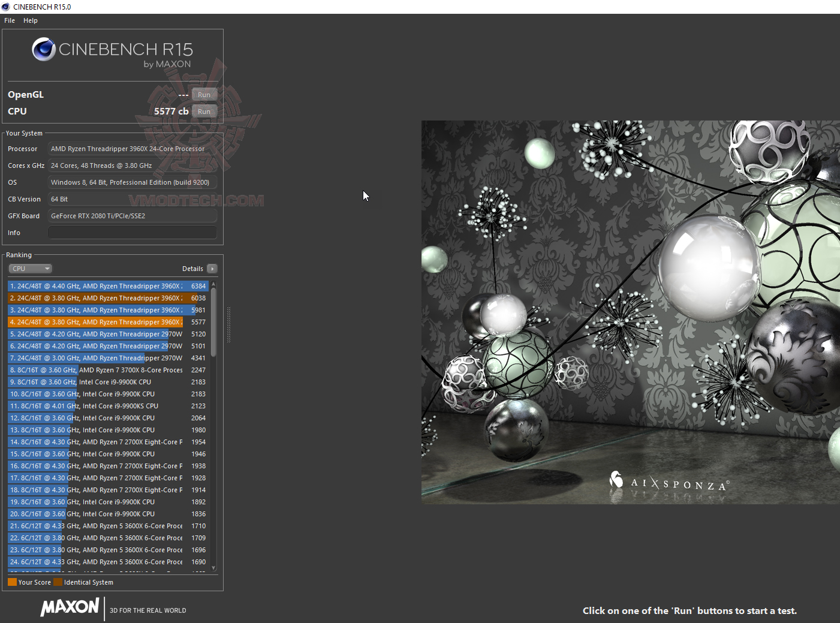Select rank 5 Threadripper 2970W row scoring 5120
The width and height of the screenshot is (840, 623).
point(108,334)
